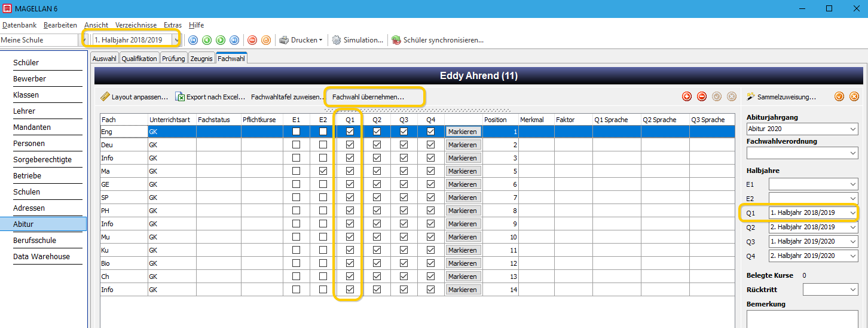Screen dimensions: 868x328
Task: Go to next record using green forward arrow
Action: [x=221, y=40]
